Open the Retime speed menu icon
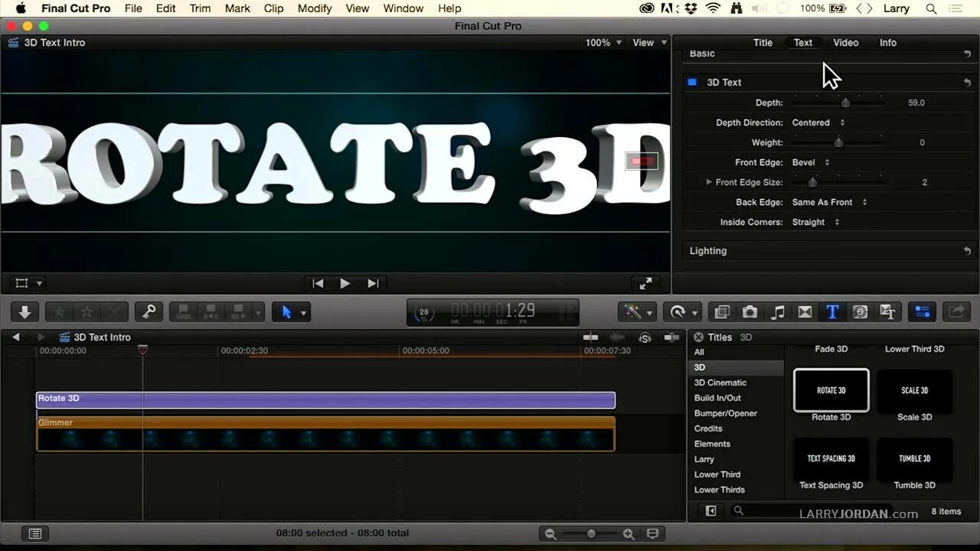The height and width of the screenshot is (551, 980). [x=678, y=312]
